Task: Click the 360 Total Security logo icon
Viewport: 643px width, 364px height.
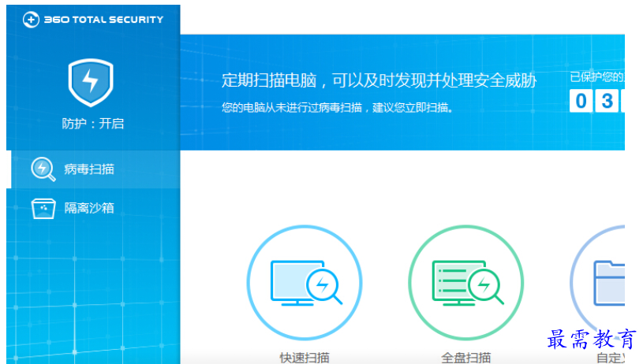Action: (x=31, y=20)
